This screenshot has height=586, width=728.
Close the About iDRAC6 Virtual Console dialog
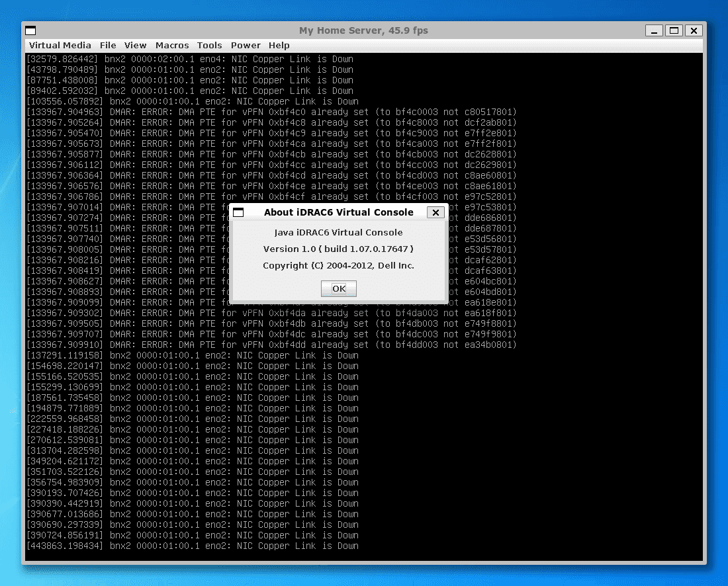pos(435,212)
